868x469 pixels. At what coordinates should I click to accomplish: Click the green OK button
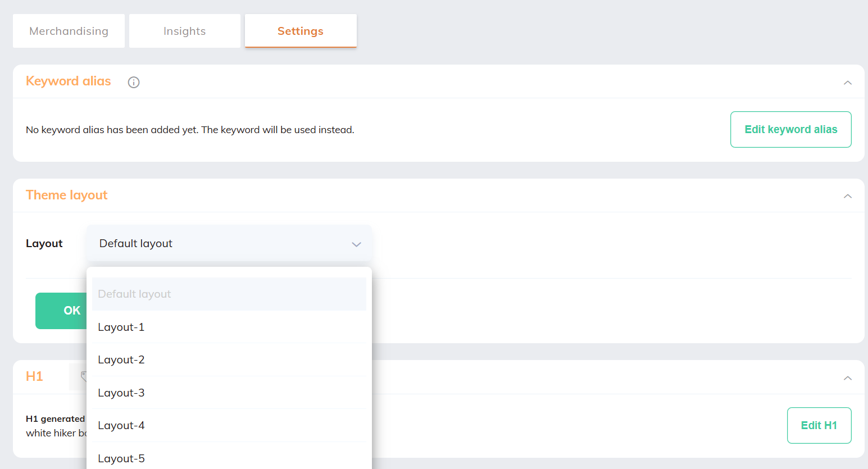click(62, 311)
